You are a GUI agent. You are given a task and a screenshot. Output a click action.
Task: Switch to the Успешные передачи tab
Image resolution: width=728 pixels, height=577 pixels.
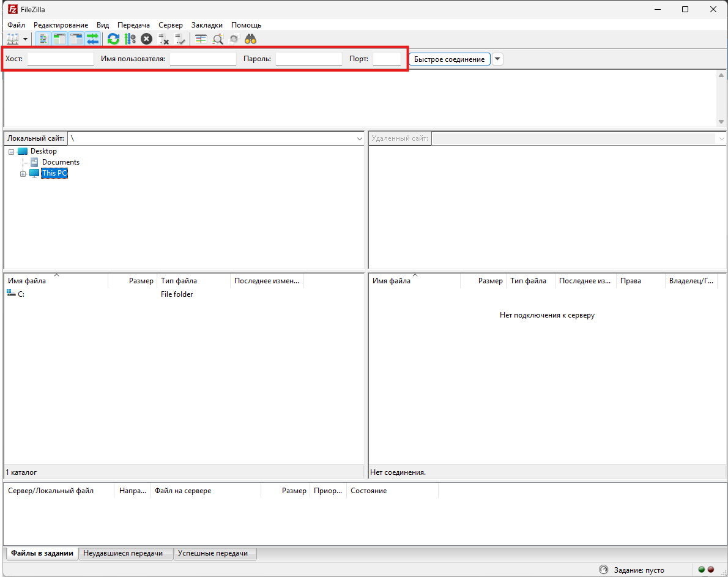pyautogui.click(x=214, y=553)
